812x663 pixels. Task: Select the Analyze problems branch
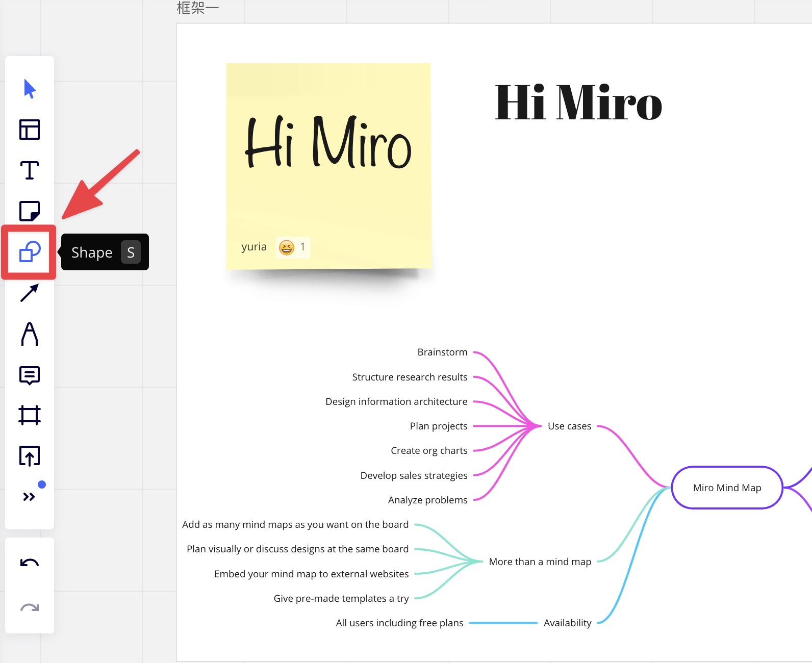tap(427, 500)
